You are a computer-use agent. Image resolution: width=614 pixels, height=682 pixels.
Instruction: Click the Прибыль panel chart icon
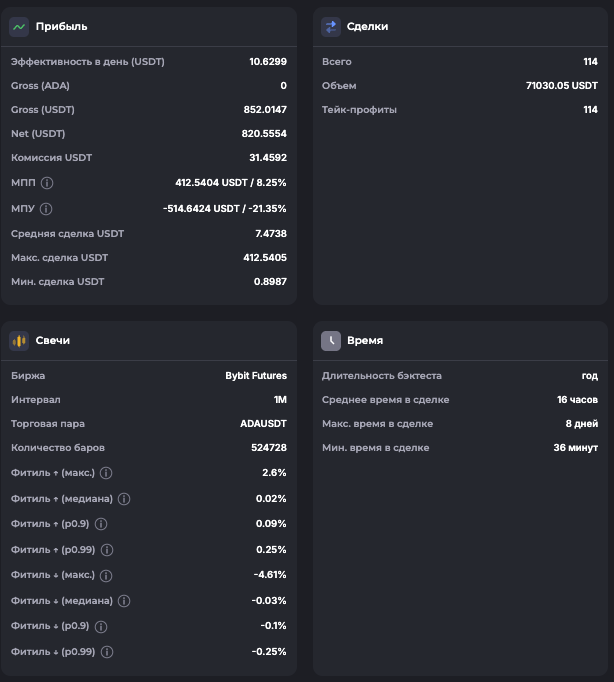point(19,27)
